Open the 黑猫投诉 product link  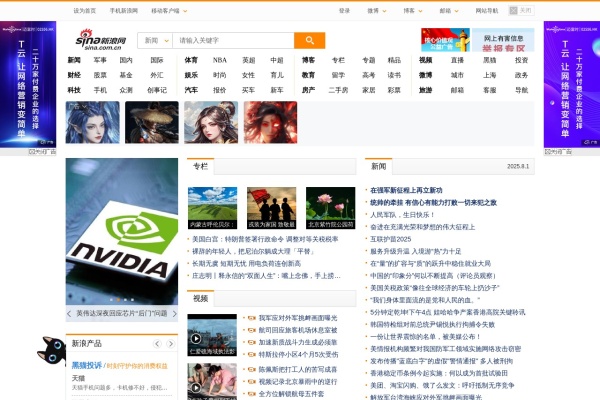coord(87,366)
